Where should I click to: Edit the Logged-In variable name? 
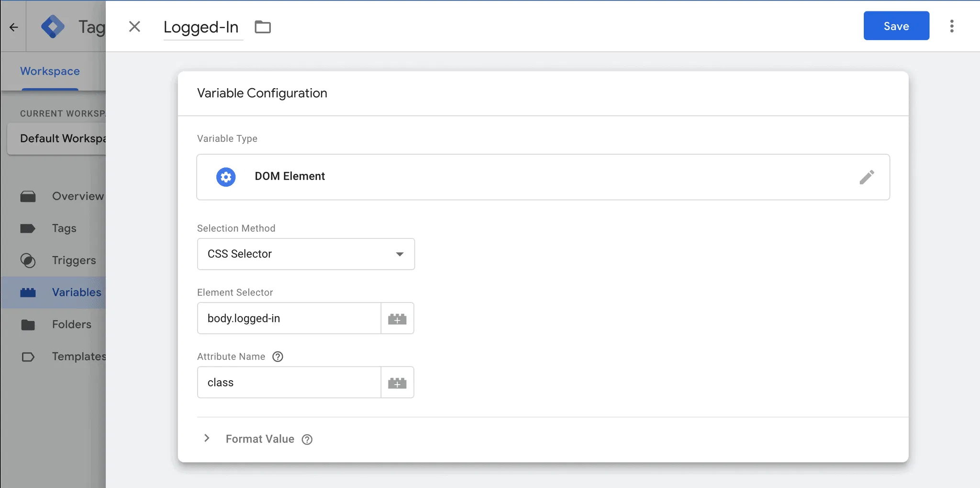201,27
